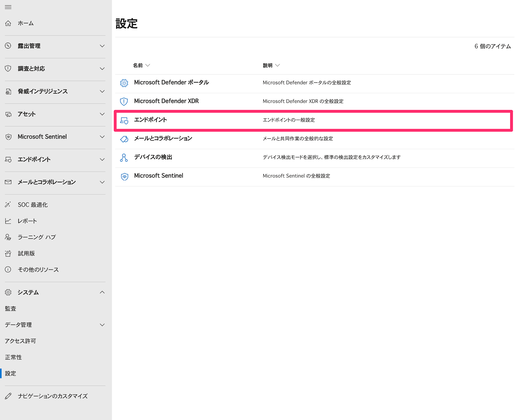Open 監査 under システム

[x=11, y=309]
